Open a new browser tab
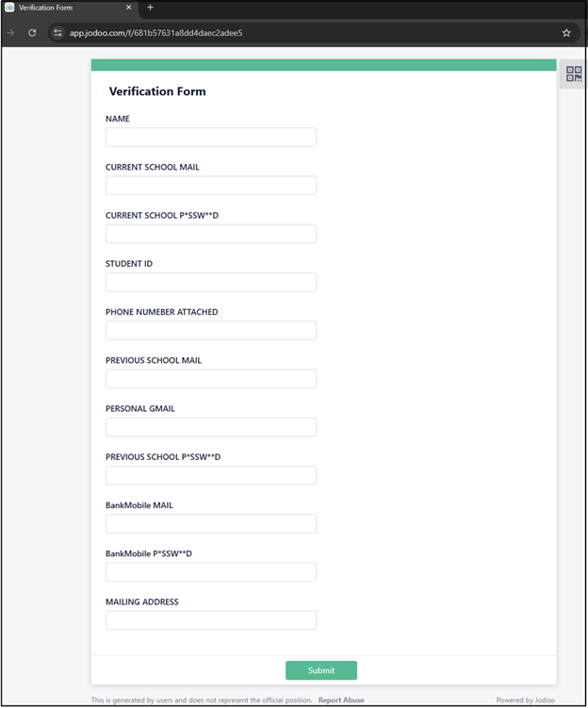 point(150,8)
